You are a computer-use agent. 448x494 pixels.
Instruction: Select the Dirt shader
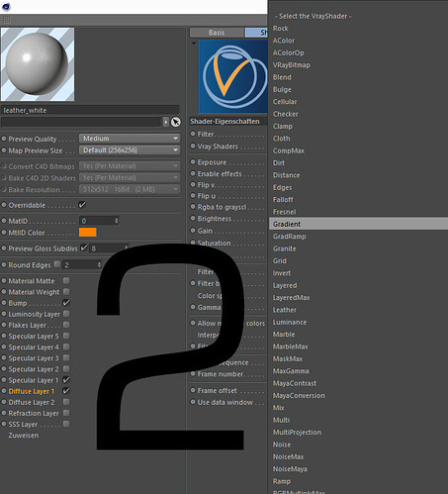pos(279,162)
